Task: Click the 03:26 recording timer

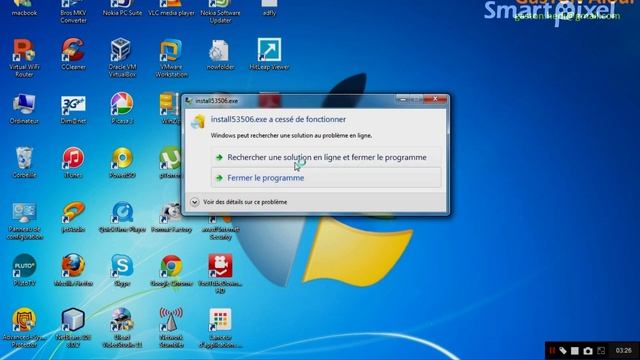Action: point(623,351)
